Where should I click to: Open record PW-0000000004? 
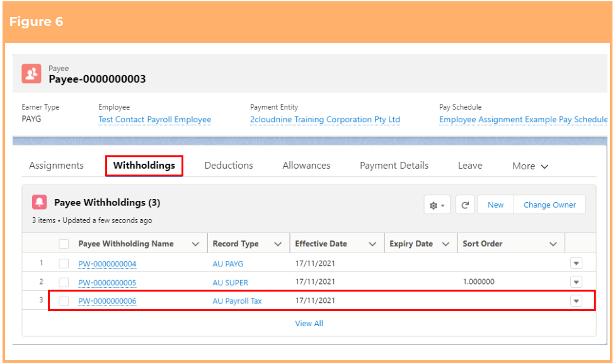coord(107,264)
